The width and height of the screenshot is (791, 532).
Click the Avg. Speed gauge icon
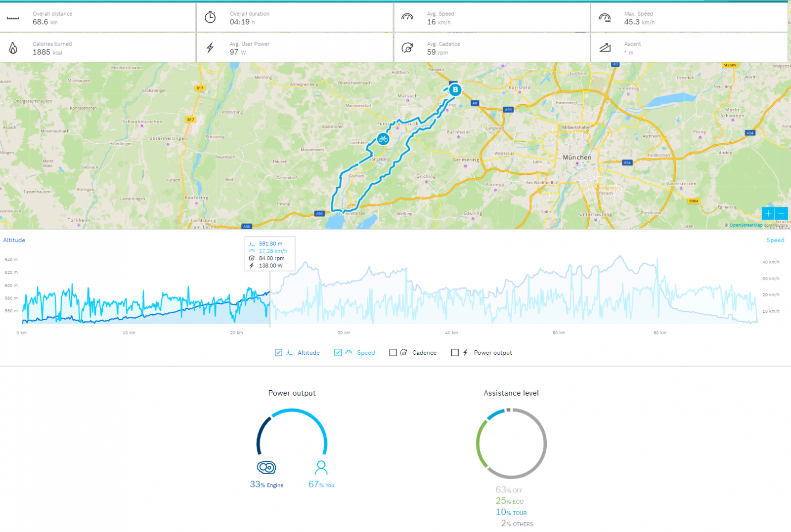point(407,17)
